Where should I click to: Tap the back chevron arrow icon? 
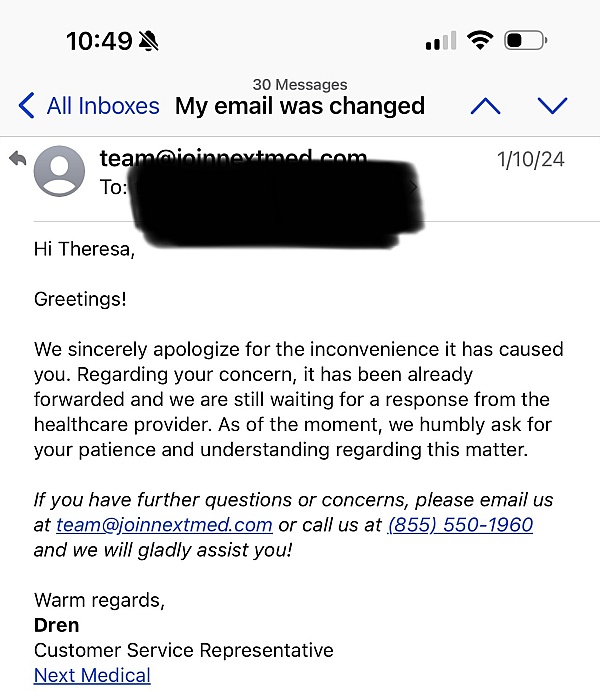pyautogui.click(x=27, y=105)
